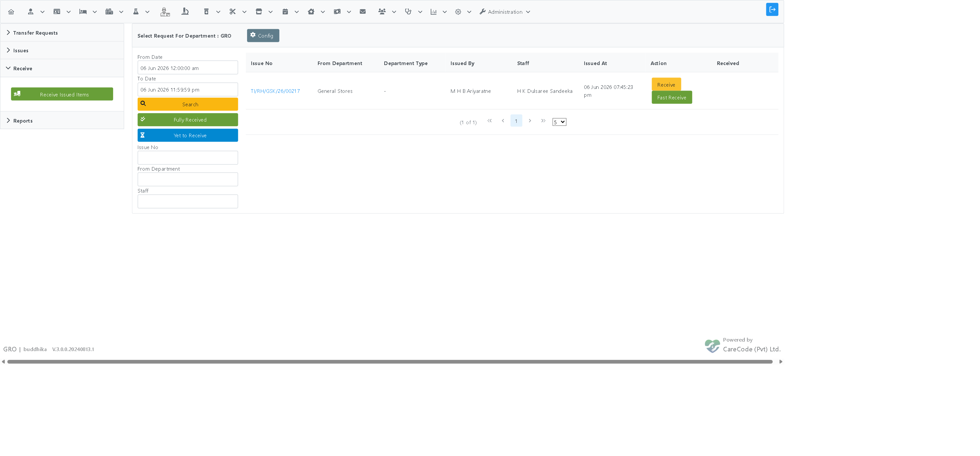Expand dropdown arrow next to bar chart icon

pyautogui.click(x=445, y=12)
